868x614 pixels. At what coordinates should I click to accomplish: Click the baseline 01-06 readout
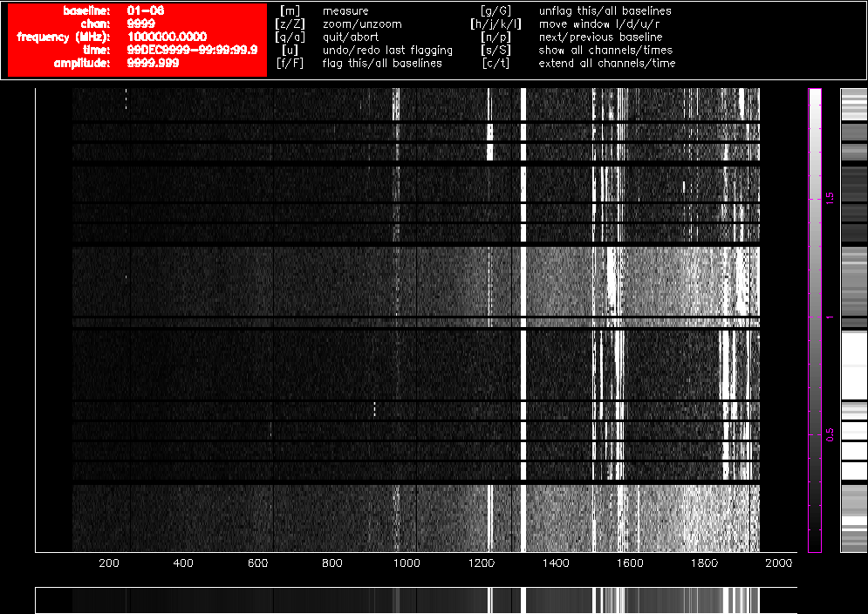click(x=145, y=11)
